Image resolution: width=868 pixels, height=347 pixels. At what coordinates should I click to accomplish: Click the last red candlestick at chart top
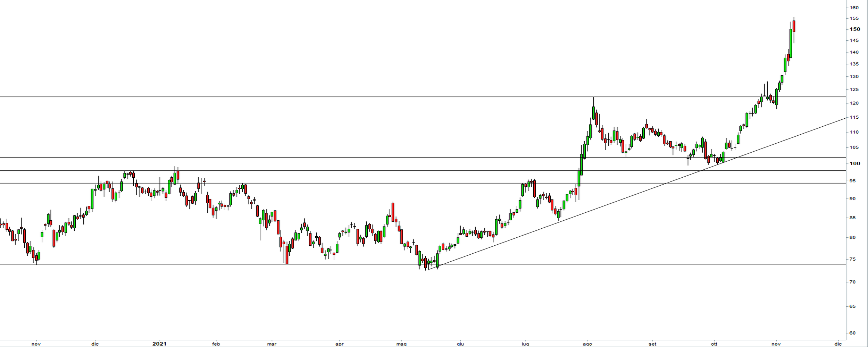[x=794, y=26]
